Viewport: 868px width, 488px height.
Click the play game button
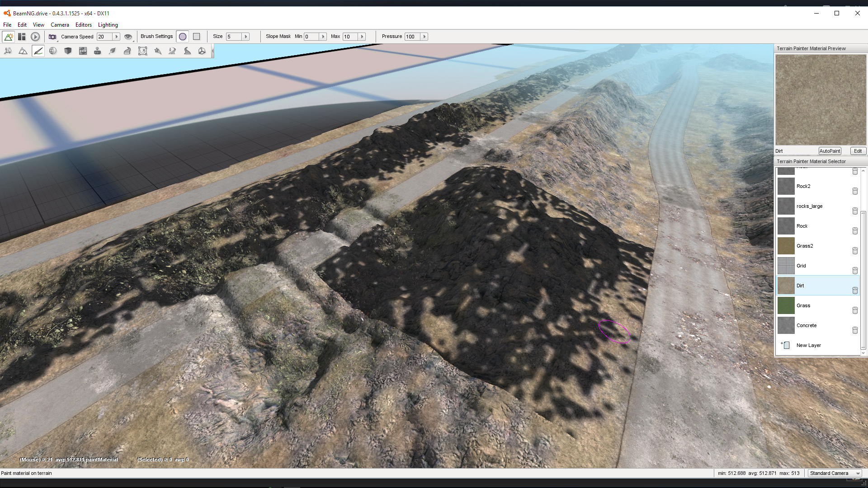[35, 37]
